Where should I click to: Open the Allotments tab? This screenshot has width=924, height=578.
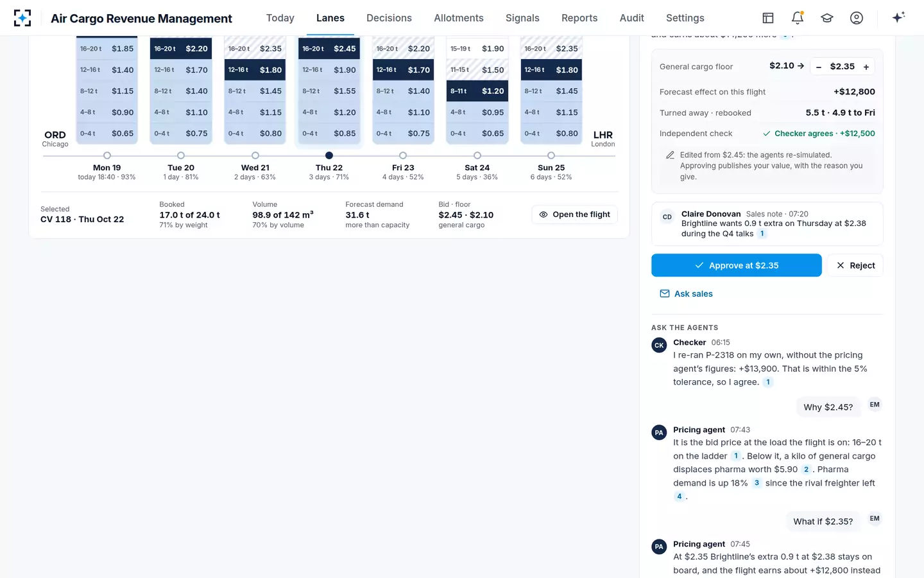point(459,18)
